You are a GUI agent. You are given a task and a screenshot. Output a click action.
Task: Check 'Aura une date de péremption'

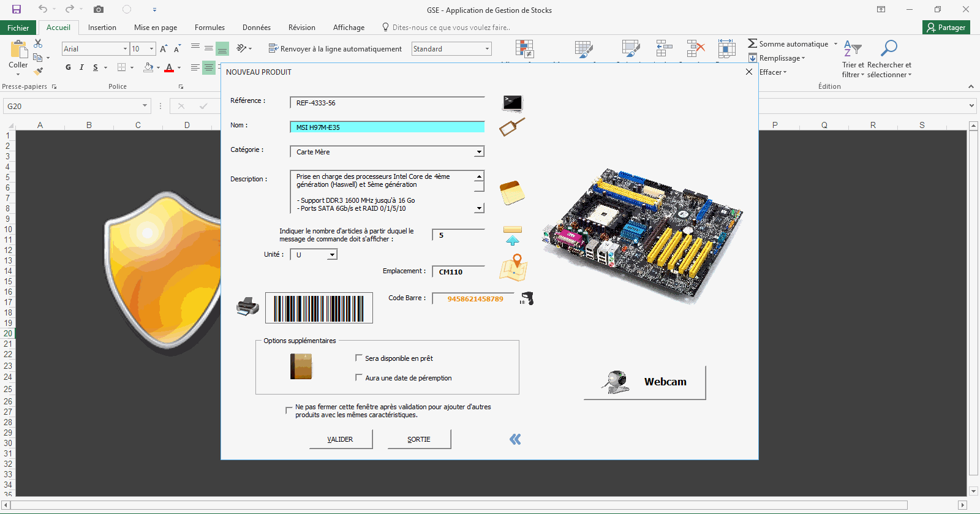pos(359,377)
